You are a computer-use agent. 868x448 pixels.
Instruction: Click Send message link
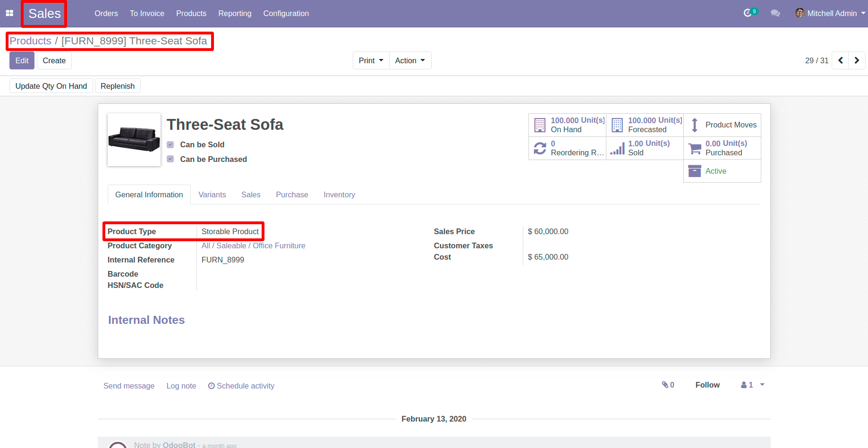click(x=129, y=386)
